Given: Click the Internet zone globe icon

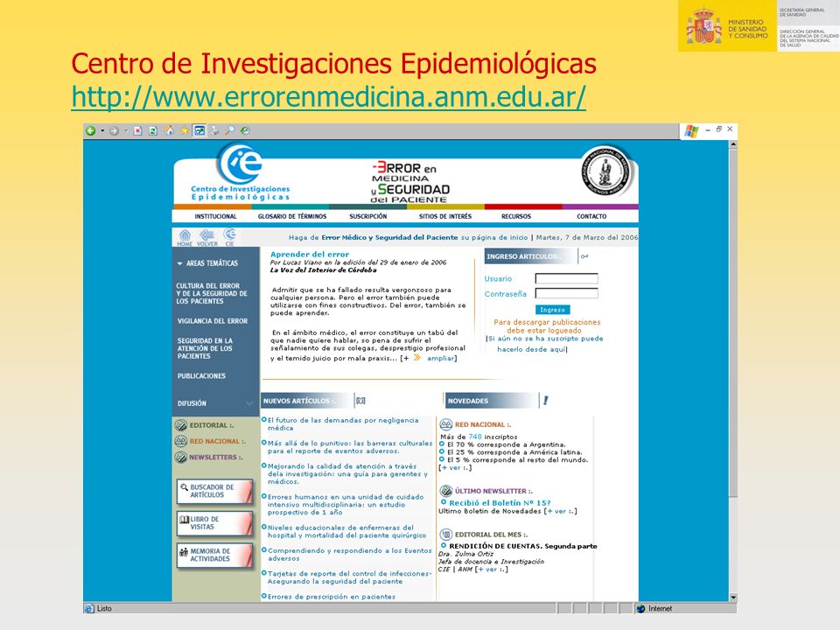Looking at the screenshot, I should [640, 609].
